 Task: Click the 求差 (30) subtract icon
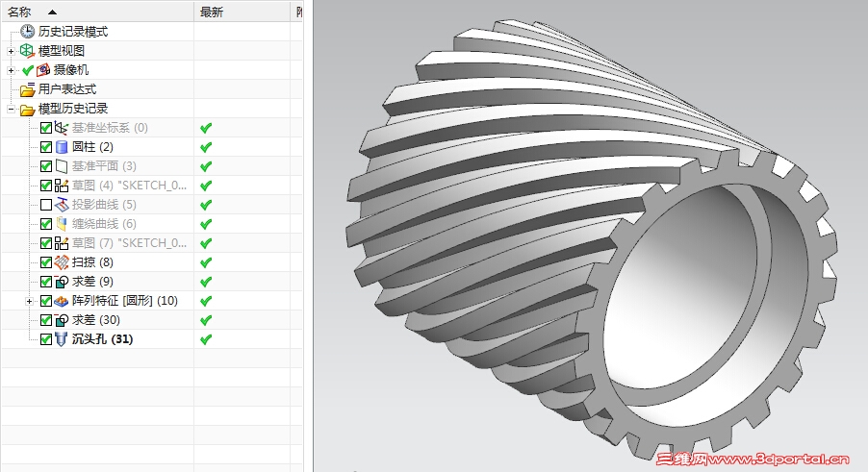pyautogui.click(x=62, y=320)
